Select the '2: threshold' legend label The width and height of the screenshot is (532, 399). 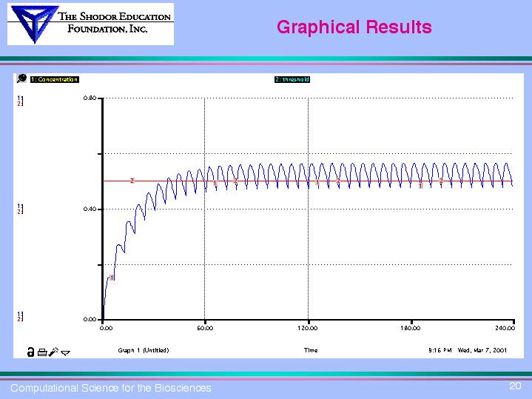pyautogui.click(x=292, y=79)
